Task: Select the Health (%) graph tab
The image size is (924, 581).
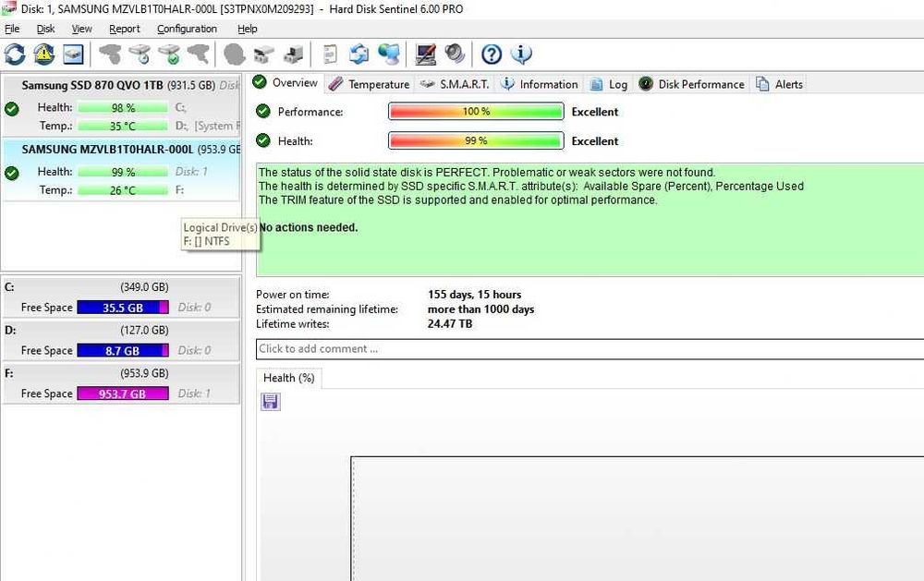Action: point(288,378)
